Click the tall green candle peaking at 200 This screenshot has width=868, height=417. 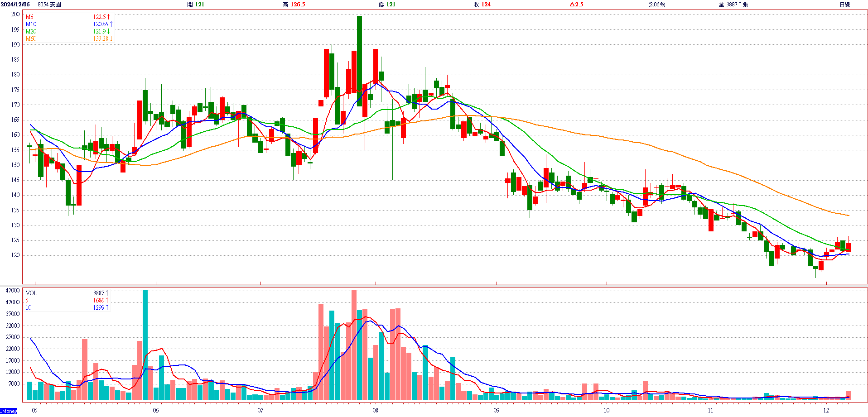(x=359, y=61)
